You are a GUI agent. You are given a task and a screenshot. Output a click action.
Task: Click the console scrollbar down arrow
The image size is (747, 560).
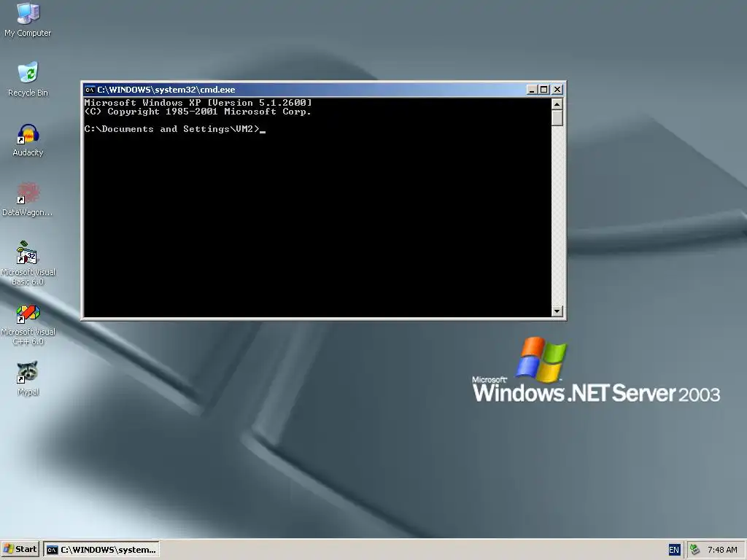tap(557, 311)
